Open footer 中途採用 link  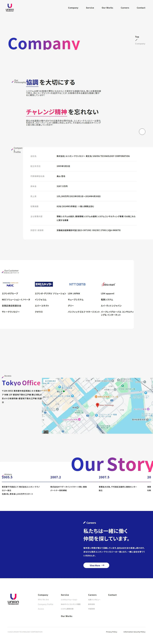click(x=91, y=609)
